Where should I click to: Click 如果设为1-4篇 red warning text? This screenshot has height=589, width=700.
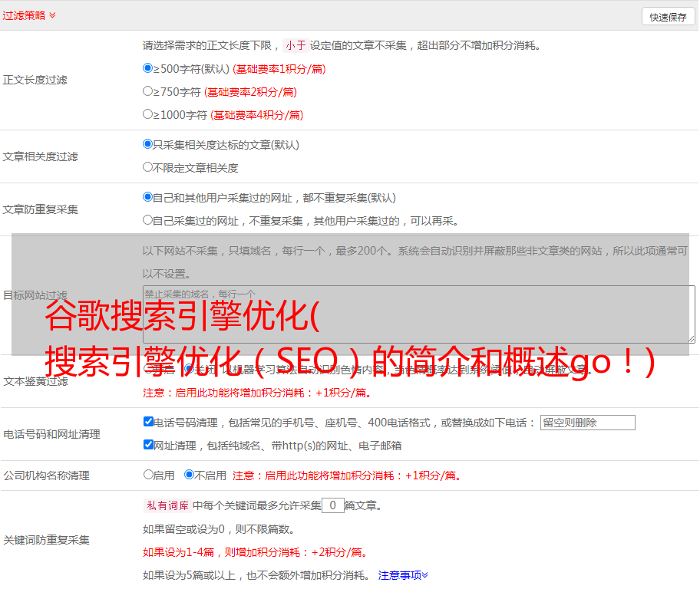[256, 552]
